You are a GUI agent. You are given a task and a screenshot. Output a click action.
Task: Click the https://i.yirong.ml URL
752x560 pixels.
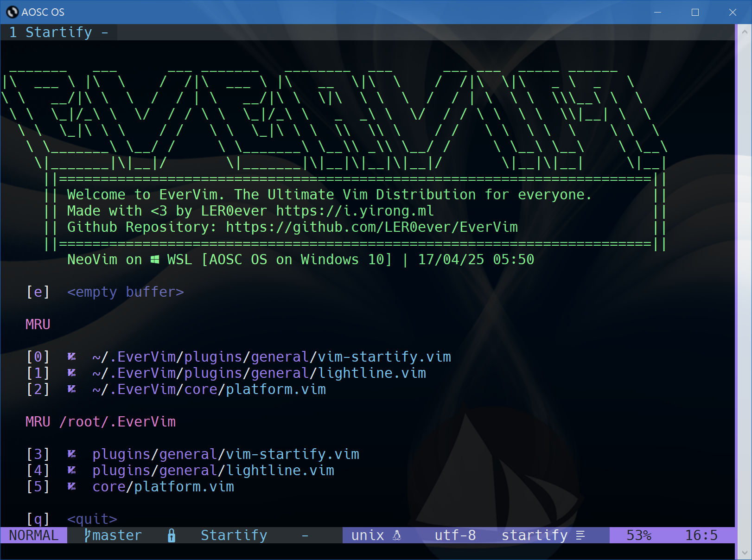(x=355, y=211)
